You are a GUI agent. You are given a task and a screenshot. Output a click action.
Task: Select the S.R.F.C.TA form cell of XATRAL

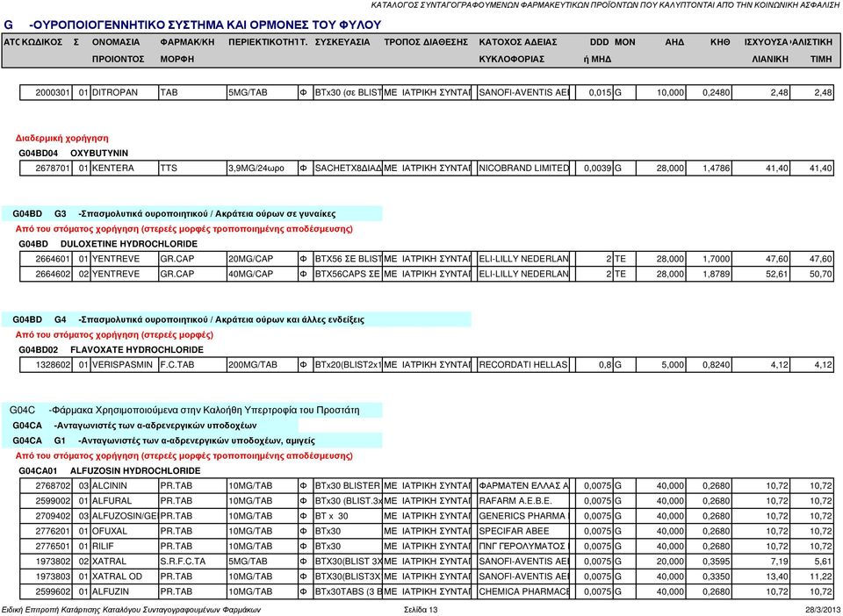coord(193,562)
